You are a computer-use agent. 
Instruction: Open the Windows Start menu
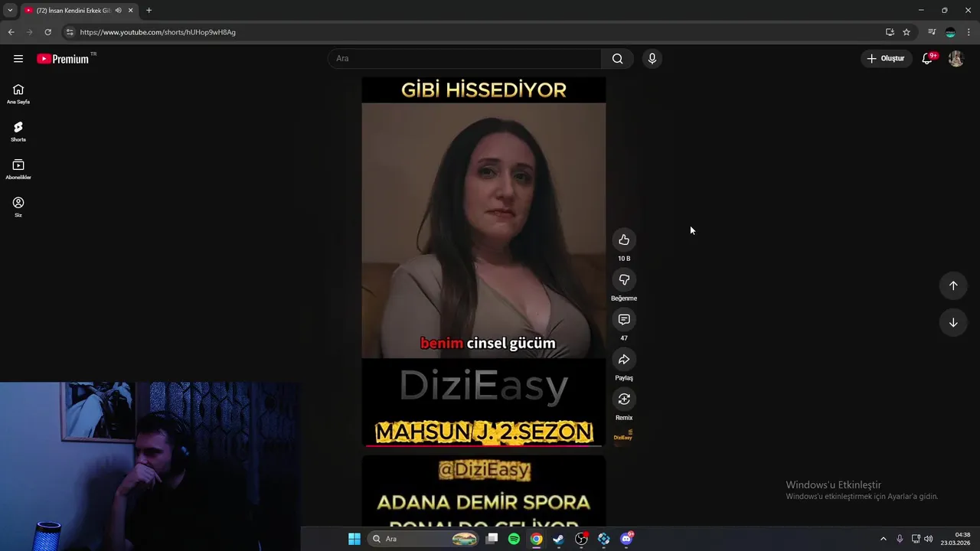tap(354, 539)
